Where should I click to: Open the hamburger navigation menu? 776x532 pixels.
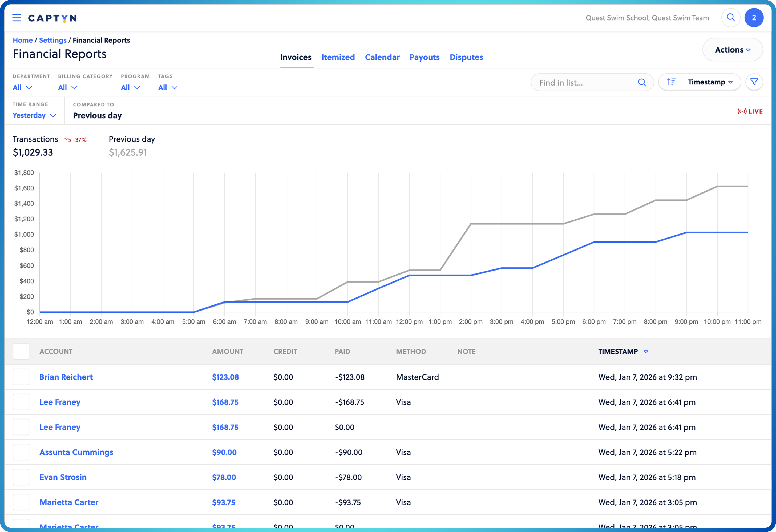click(16, 18)
